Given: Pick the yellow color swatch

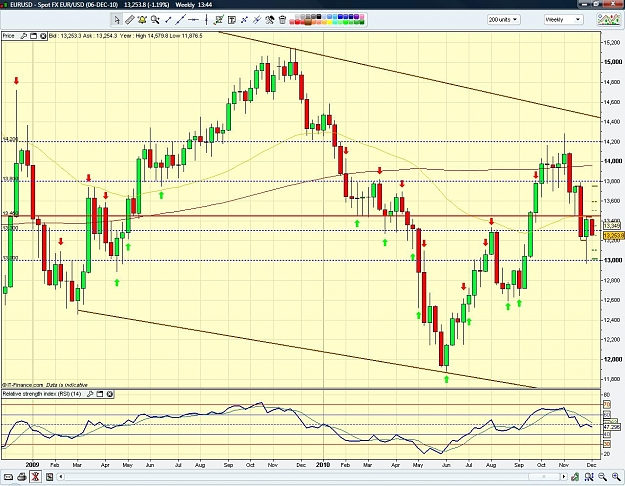Looking at the screenshot, I should point(329,22).
